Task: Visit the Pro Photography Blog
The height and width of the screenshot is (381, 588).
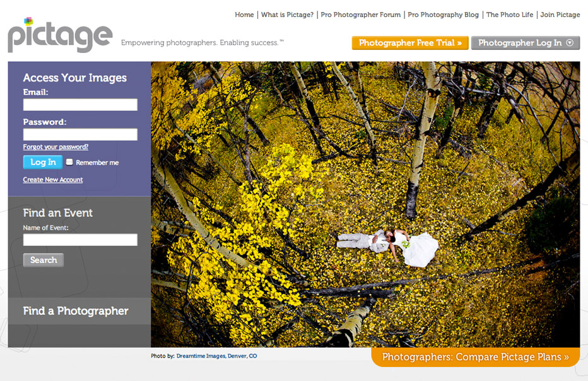Action: 444,15
